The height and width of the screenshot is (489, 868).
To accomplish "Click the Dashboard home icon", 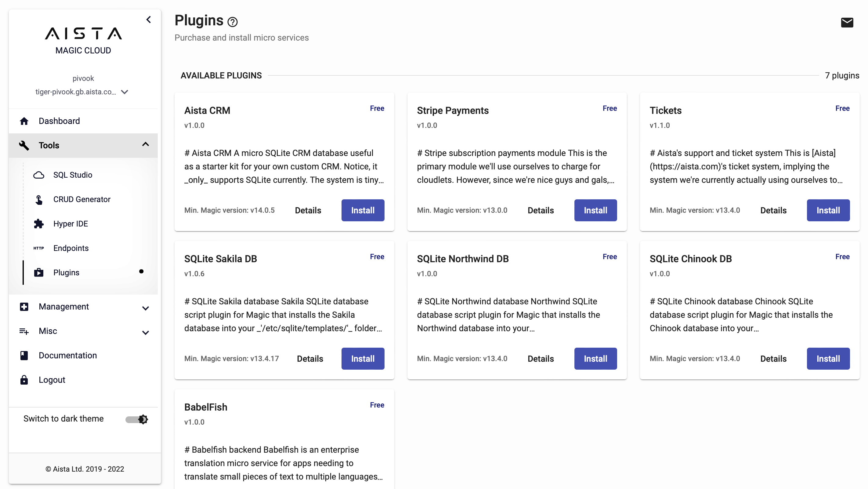I will click(24, 121).
